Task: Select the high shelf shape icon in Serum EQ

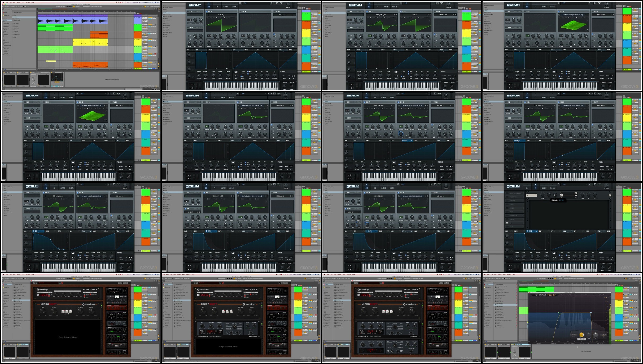Action: coord(576,193)
